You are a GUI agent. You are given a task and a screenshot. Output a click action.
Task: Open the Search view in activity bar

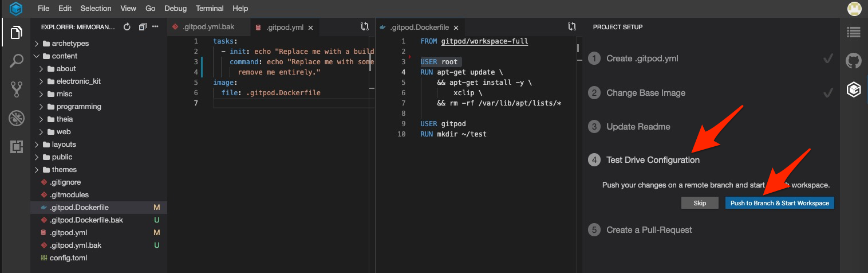coord(16,61)
